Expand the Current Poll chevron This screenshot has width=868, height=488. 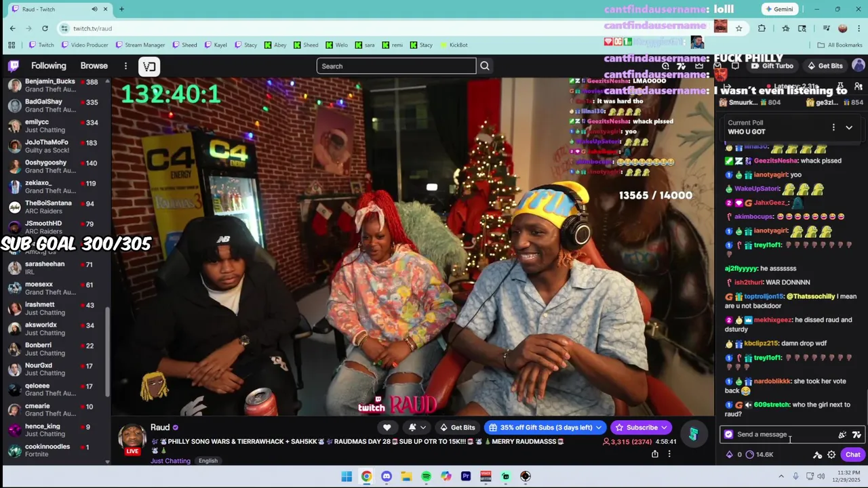[x=849, y=127]
